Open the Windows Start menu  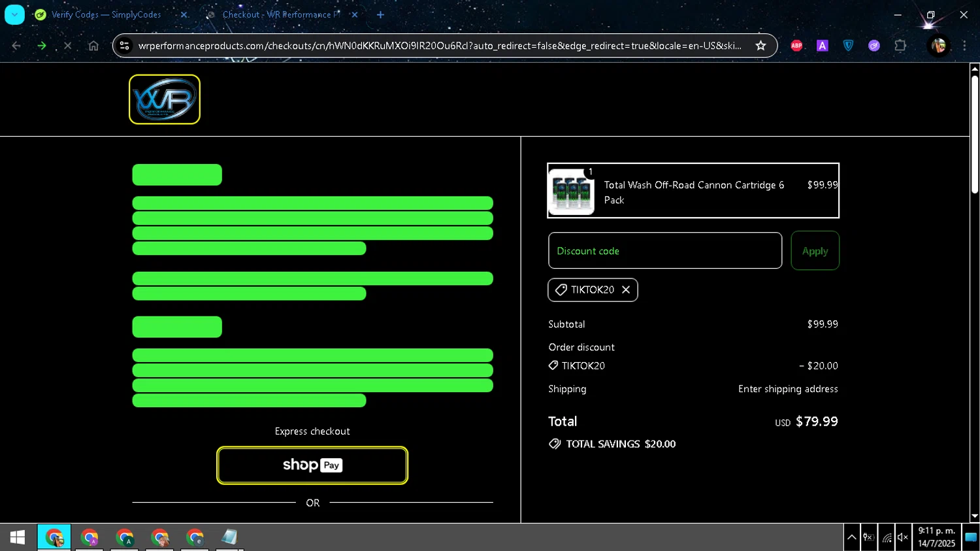18,537
